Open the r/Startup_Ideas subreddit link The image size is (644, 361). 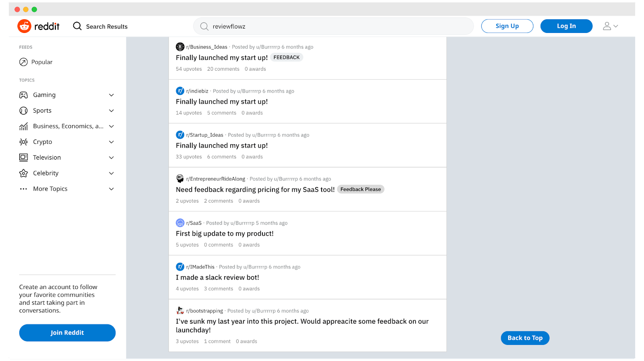coord(205,135)
